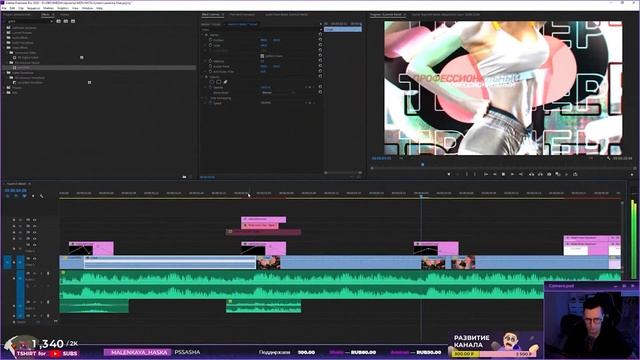Click the Extract button in Program Monitor
This screenshot has width=640, height=360.
[540, 174]
